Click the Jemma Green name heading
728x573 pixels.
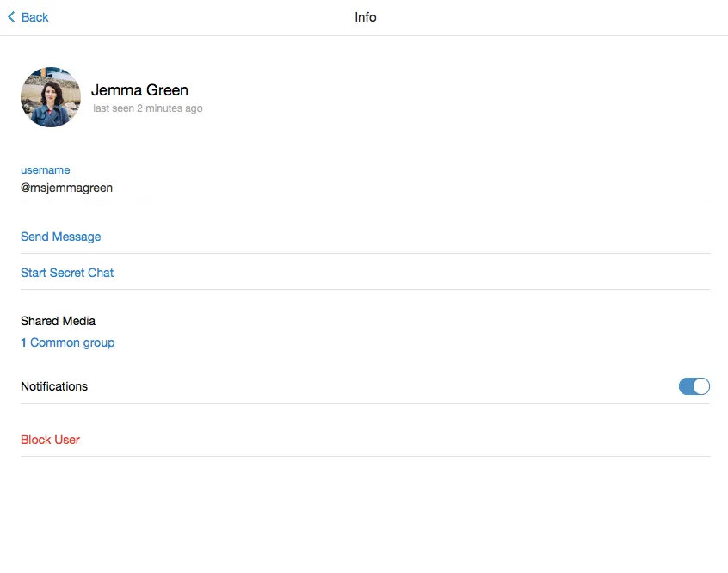(x=139, y=90)
